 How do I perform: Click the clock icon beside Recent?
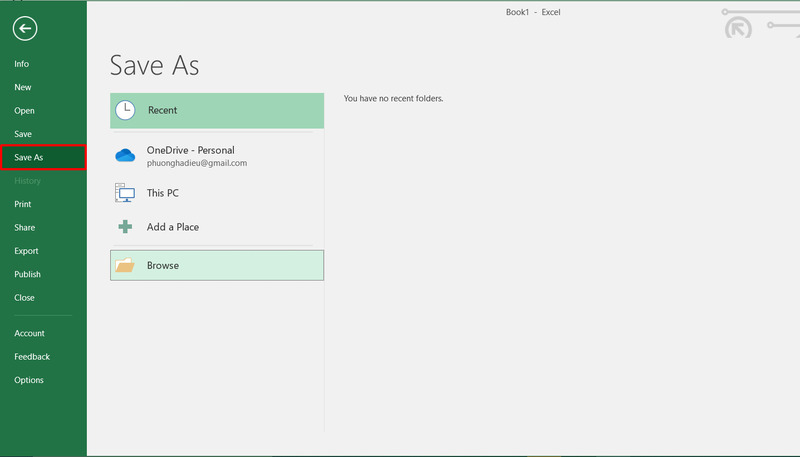[125, 110]
